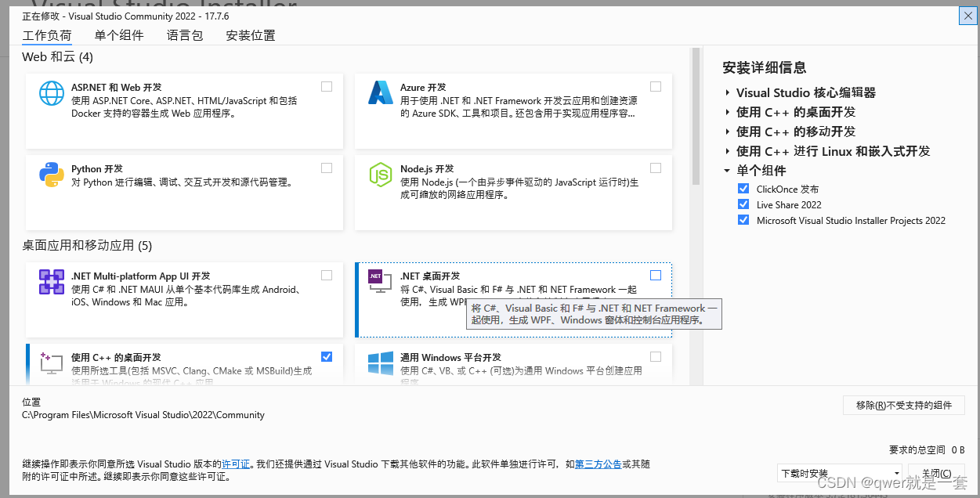Expand 使用 C++ 的移动开发 details
This screenshot has width=980, height=498.
728,132
